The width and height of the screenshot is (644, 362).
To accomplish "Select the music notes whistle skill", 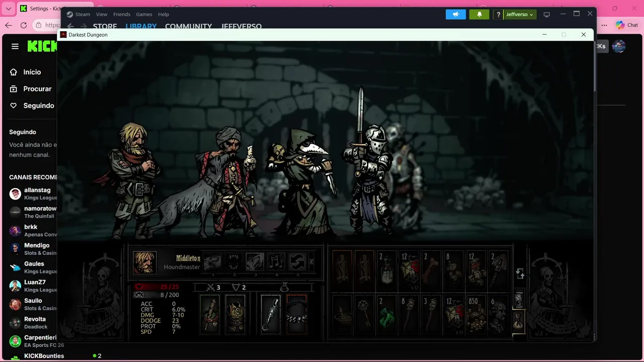I will 276,262.
